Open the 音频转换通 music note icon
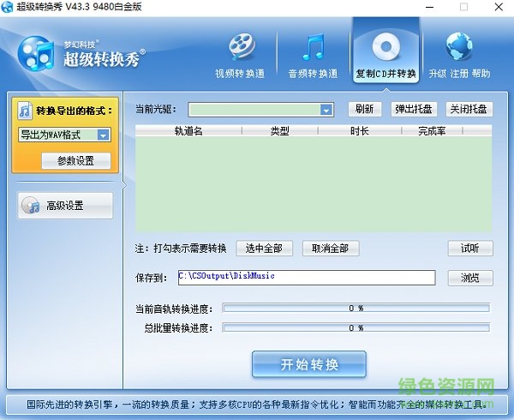 (x=312, y=47)
